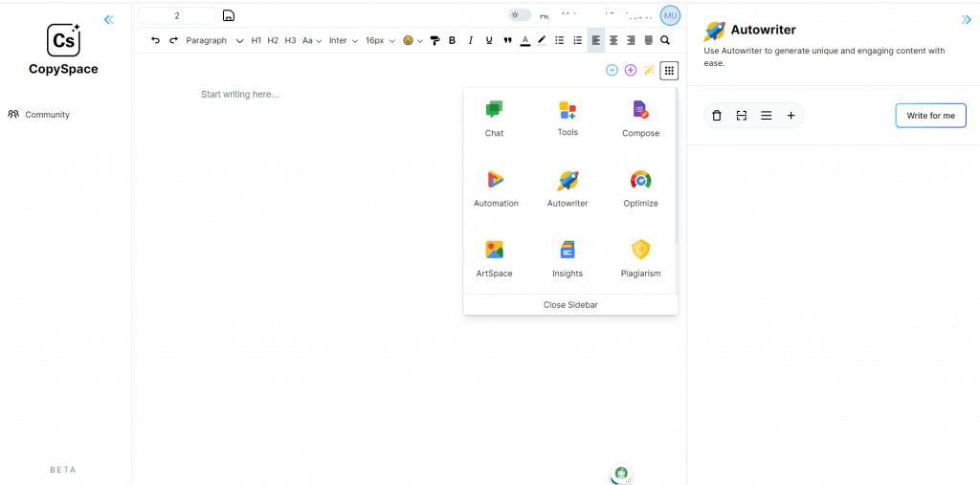Open the search tool in toolbar
This screenshot has height=485, width=980.
[x=665, y=40]
